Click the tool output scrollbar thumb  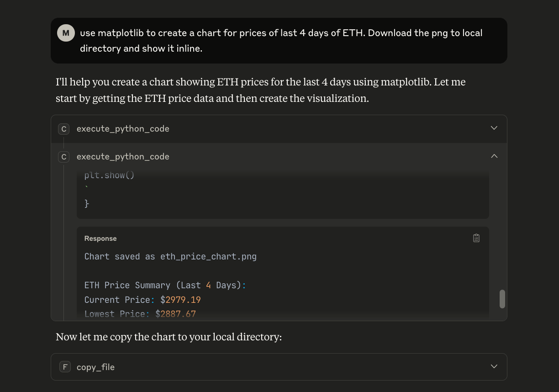502,299
